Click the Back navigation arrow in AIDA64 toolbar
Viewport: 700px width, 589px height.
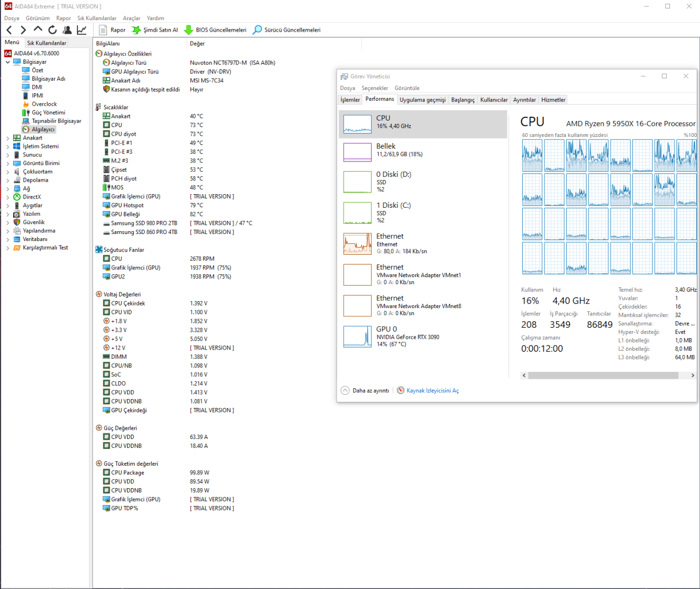point(9,30)
